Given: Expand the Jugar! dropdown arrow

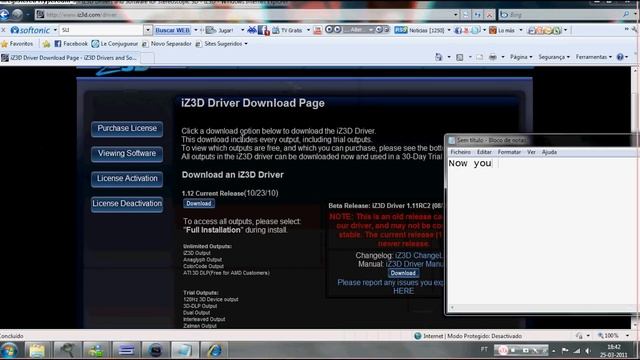Looking at the screenshot, I should 242,30.
